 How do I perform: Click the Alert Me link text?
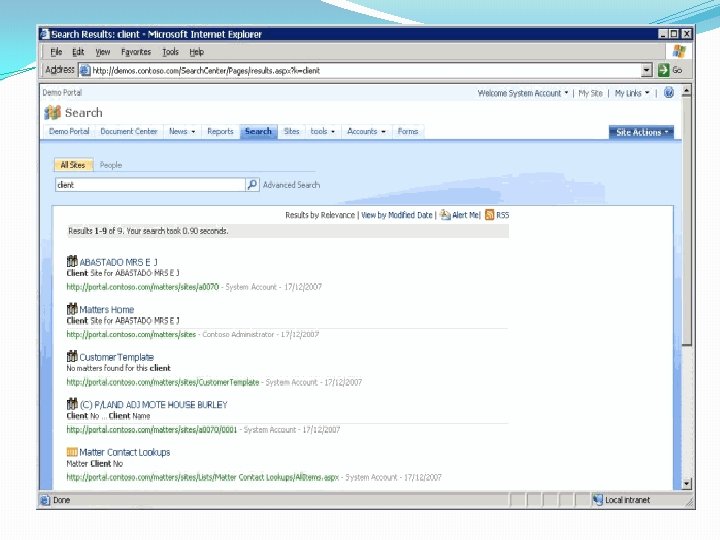tap(466, 215)
